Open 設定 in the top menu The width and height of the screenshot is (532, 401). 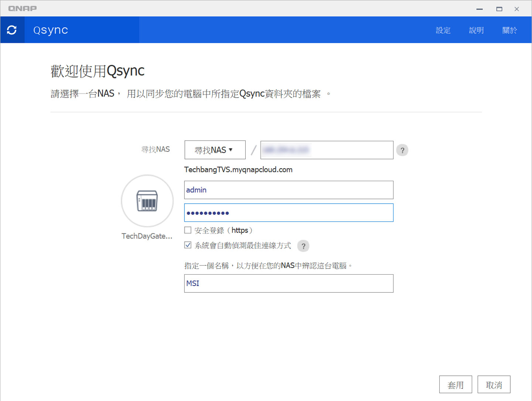(443, 30)
